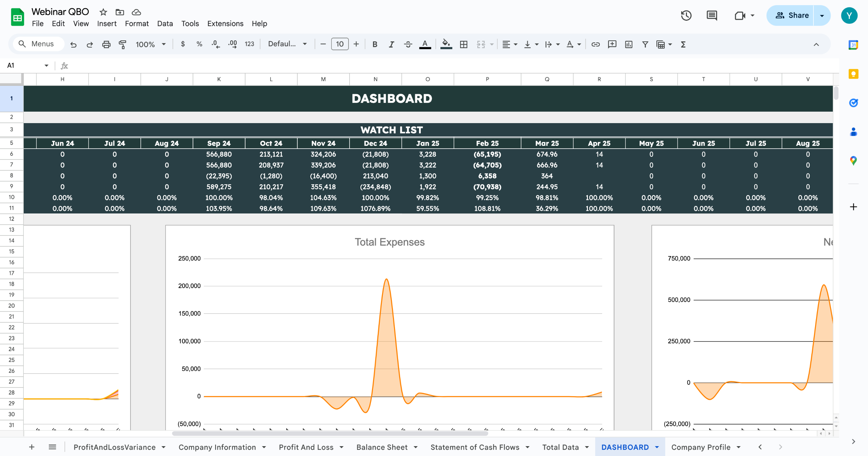Click the add sheet plus button

click(x=32, y=447)
